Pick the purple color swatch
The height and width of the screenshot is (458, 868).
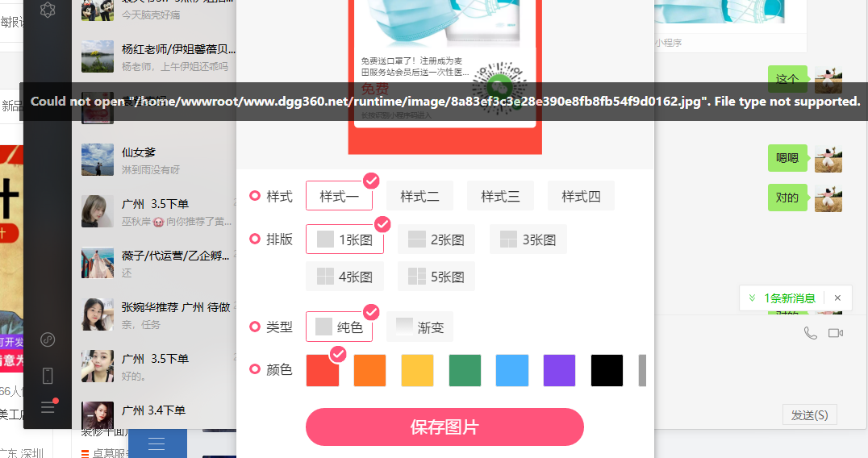(560, 370)
